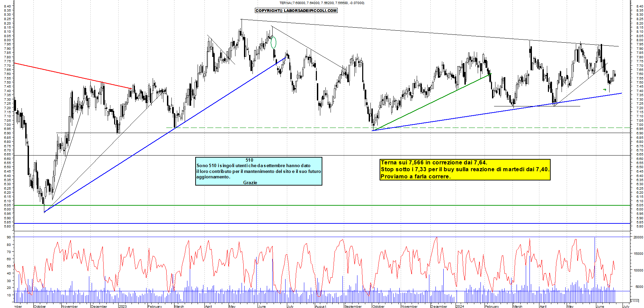Click 7.00 on the left price axis
The height and width of the screenshot is (308, 644).
[x=7, y=124]
